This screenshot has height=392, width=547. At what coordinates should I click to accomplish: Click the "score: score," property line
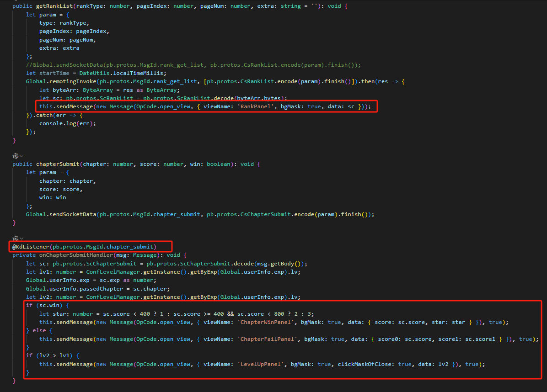tap(61, 189)
